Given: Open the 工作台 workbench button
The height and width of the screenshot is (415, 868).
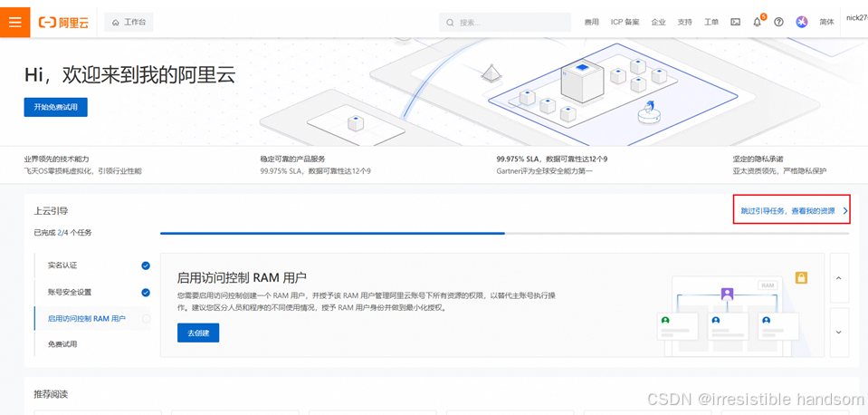Looking at the screenshot, I should [x=129, y=22].
